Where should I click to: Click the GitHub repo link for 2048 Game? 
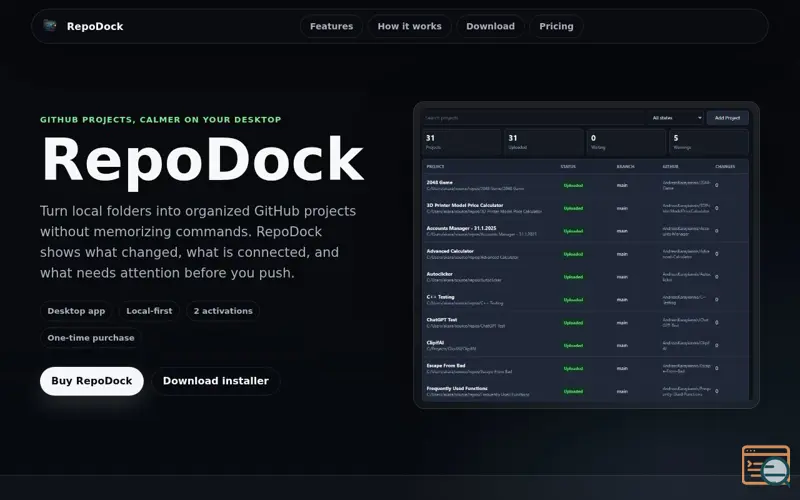(x=686, y=185)
